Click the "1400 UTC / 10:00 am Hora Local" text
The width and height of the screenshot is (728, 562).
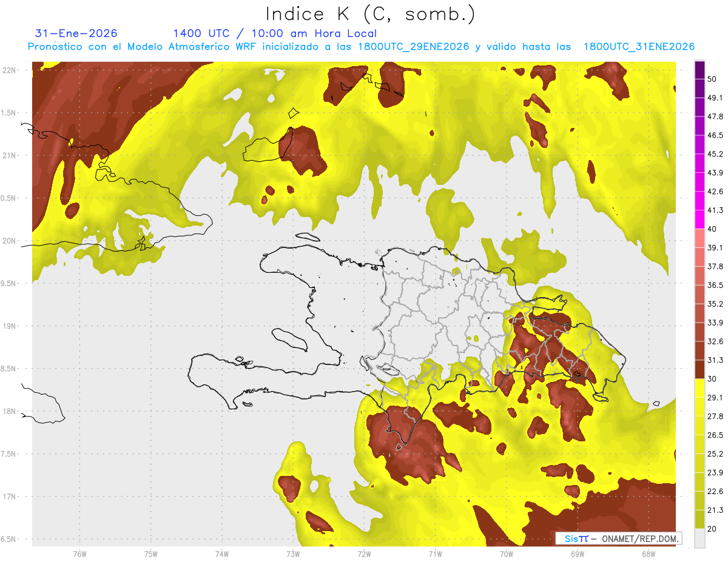coord(275,33)
